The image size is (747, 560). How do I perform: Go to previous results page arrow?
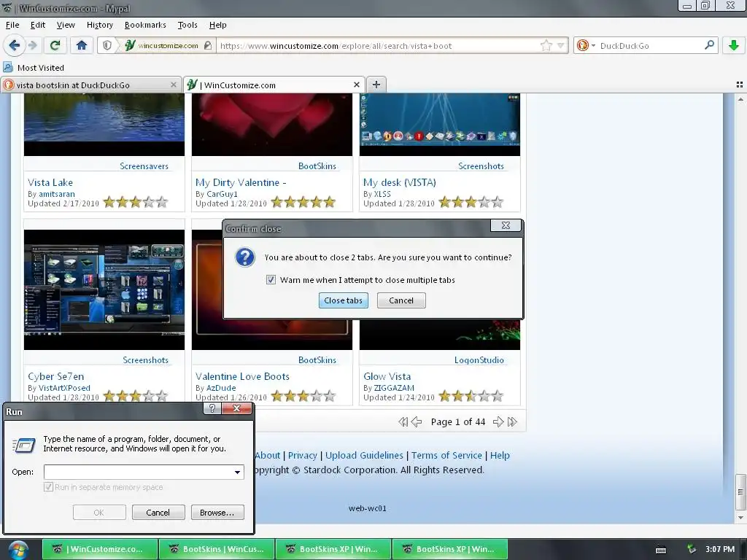417,422
